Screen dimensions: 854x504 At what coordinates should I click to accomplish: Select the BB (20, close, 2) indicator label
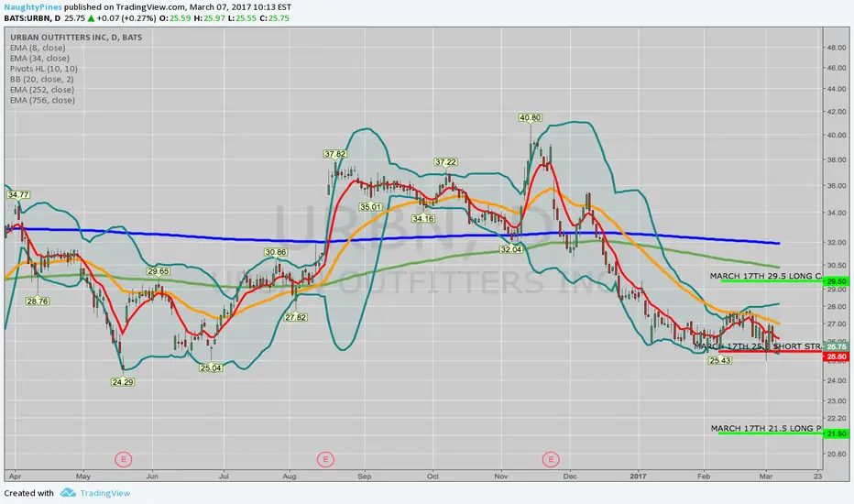42,79
